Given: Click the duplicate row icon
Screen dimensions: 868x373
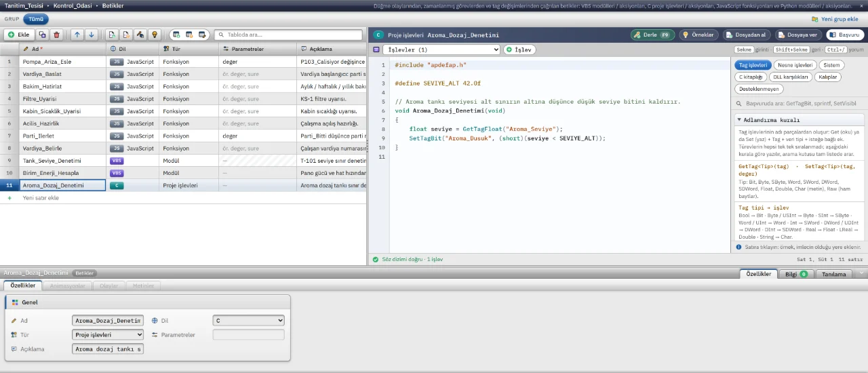Looking at the screenshot, I should [42, 35].
